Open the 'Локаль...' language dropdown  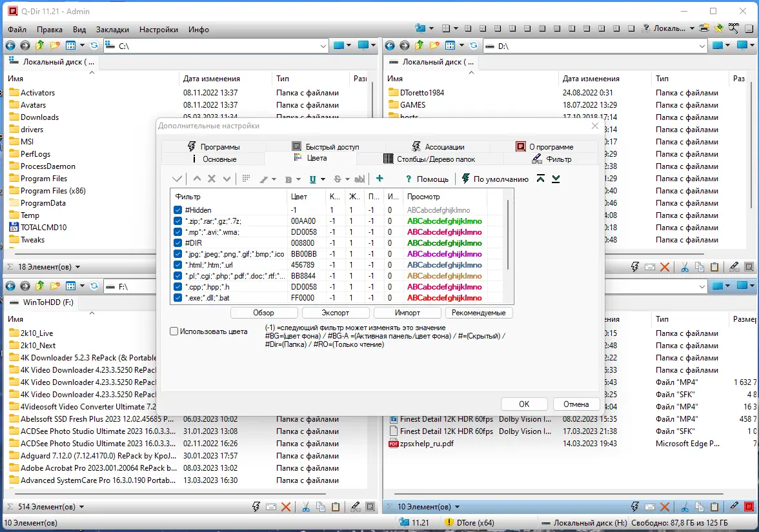coord(691,29)
